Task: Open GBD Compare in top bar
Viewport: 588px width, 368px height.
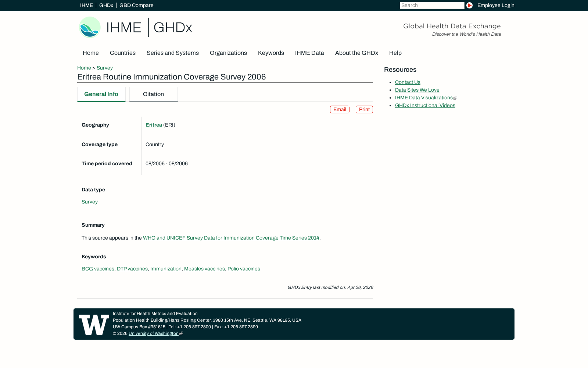Action: [x=136, y=6]
